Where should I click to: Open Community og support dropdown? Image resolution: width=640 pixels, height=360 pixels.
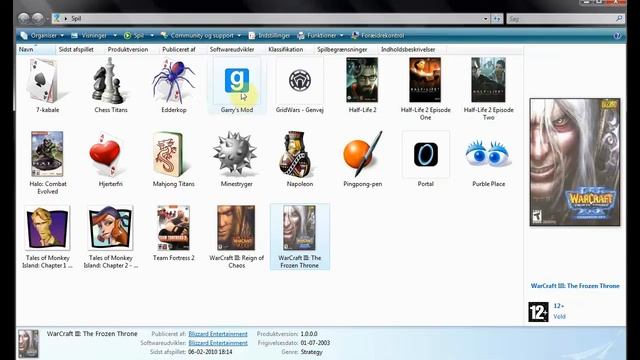(201, 36)
